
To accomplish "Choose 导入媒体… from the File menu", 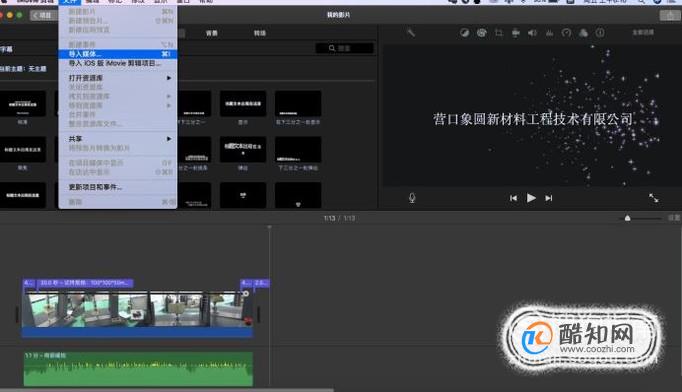I will click(117, 54).
